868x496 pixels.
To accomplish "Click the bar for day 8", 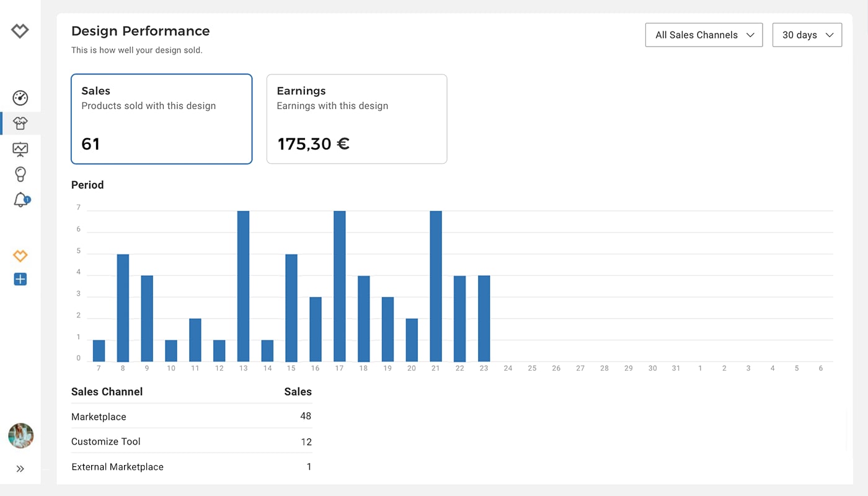I will click(x=123, y=308).
